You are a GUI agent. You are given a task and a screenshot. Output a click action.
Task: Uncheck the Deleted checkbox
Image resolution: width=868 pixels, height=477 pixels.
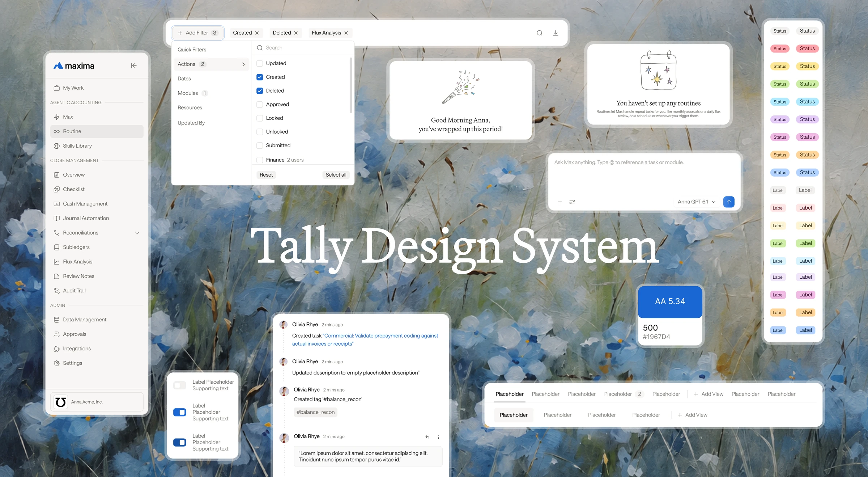[x=260, y=91]
